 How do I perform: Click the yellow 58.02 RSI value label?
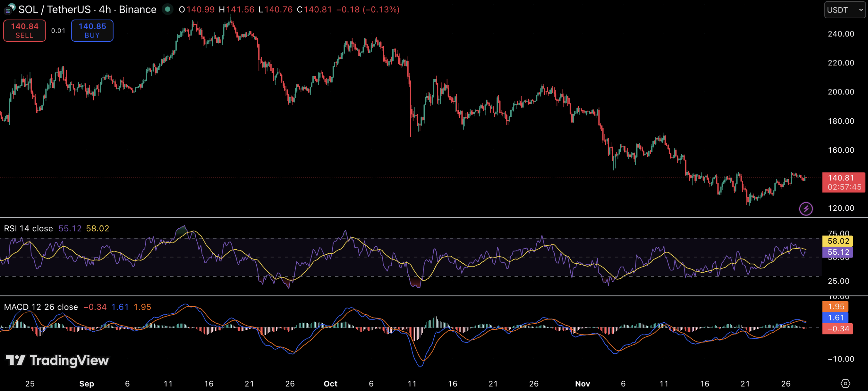(x=838, y=241)
